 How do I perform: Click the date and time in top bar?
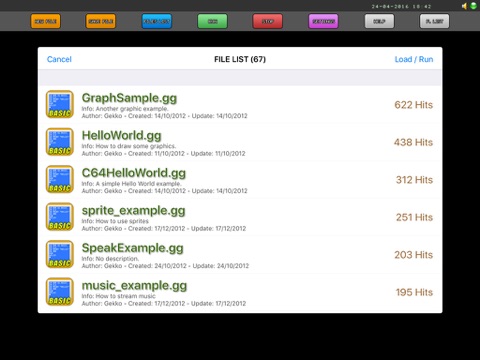pyautogui.click(x=401, y=6)
